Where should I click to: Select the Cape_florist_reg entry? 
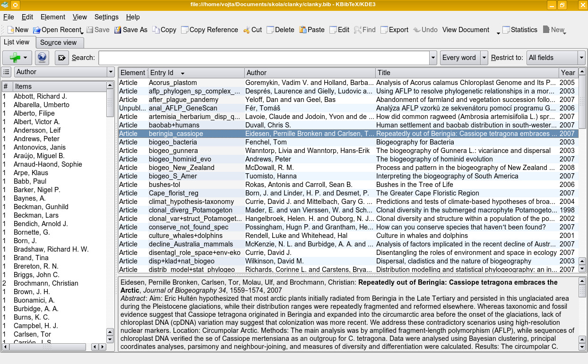click(348, 193)
